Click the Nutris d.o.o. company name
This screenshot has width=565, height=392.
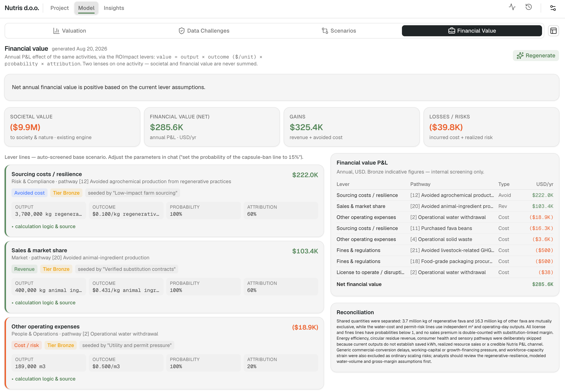click(x=22, y=8)
